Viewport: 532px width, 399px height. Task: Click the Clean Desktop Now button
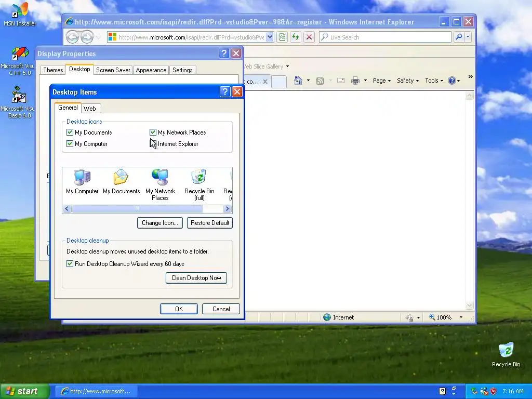tap(196, 278)
